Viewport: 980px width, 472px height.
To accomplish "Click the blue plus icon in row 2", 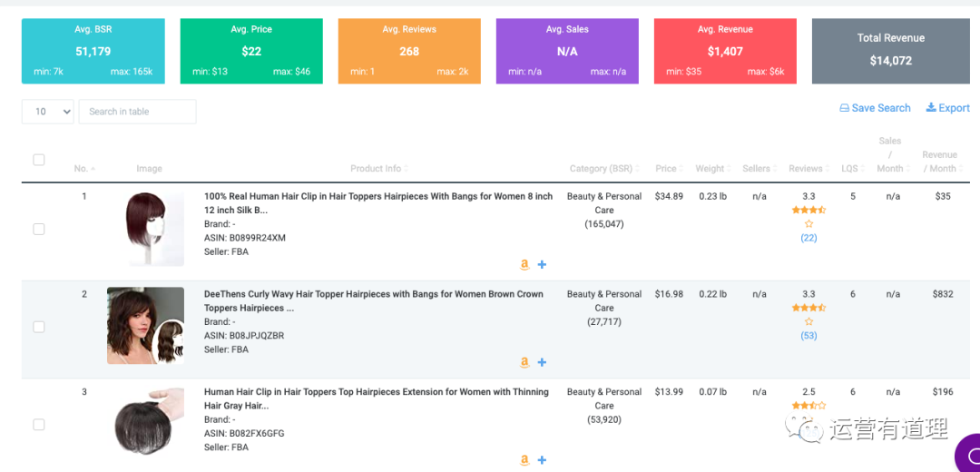I will click(x=542, y=363).
